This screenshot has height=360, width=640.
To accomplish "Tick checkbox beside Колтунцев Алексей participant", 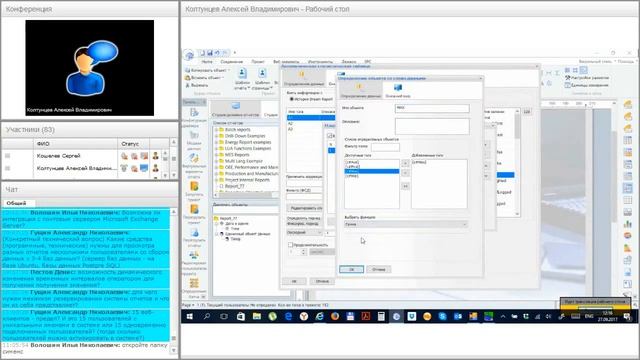I will (8, 168).
